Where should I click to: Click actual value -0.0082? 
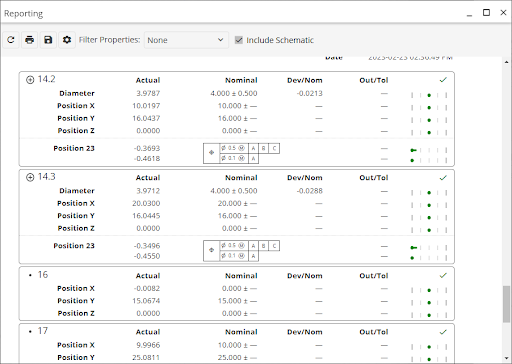pyautogui.click(x=147, y=288)
